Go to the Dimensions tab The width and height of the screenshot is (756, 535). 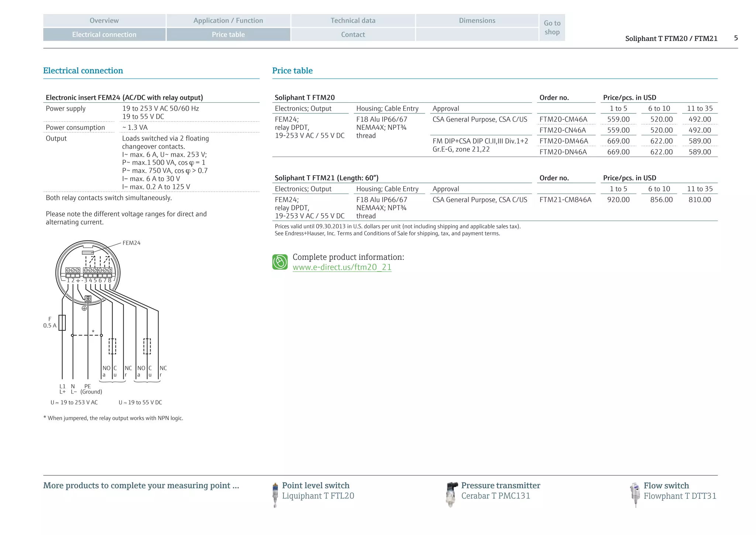477,21
